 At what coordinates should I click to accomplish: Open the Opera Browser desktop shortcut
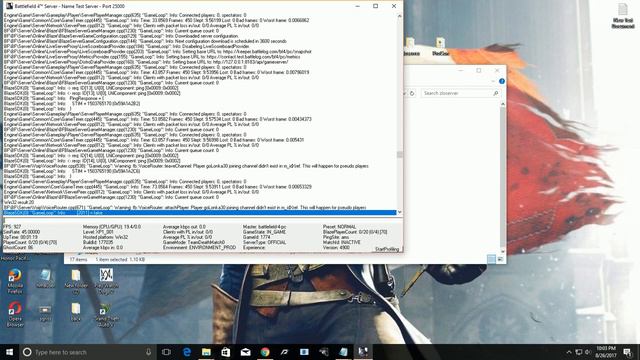click(15, 314)
